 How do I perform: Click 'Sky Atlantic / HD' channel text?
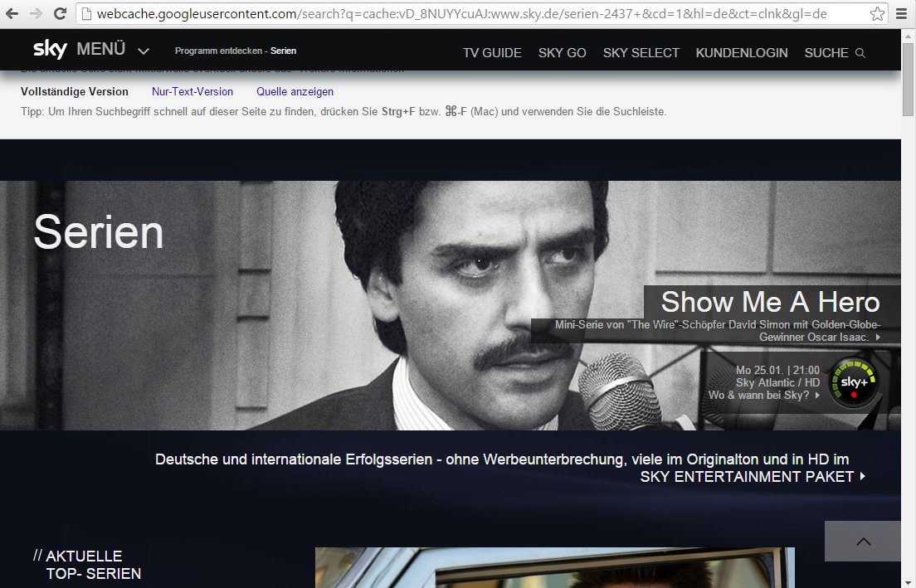777,382
